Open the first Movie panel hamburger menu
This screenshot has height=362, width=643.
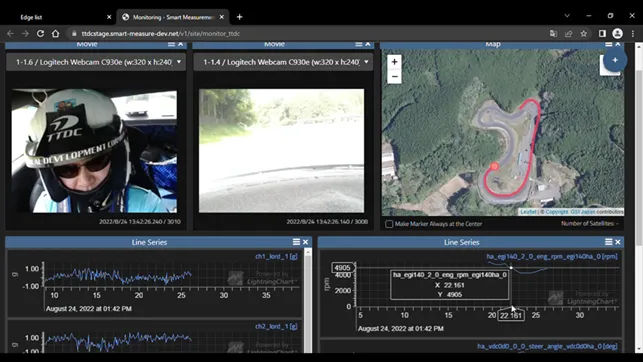(171, 44)
